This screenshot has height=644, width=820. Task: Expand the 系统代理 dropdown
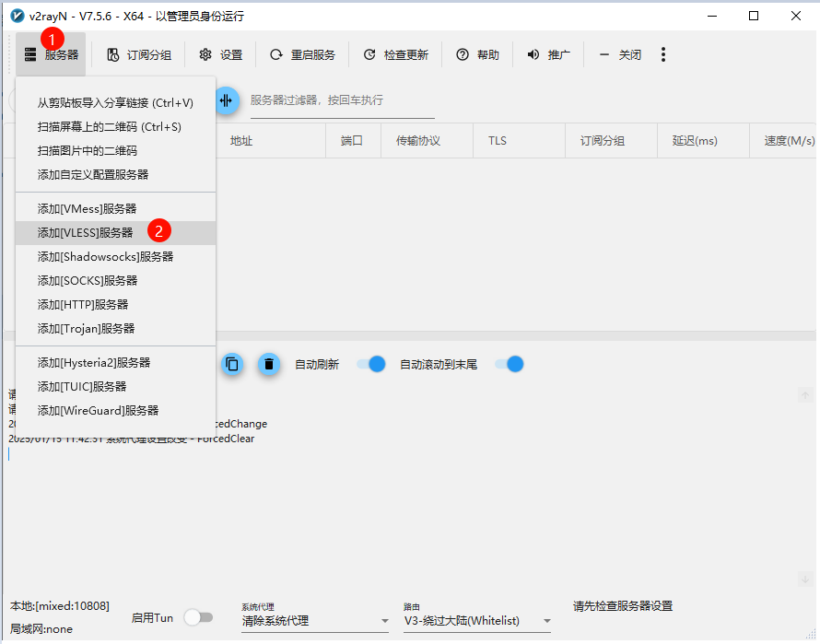315,621
